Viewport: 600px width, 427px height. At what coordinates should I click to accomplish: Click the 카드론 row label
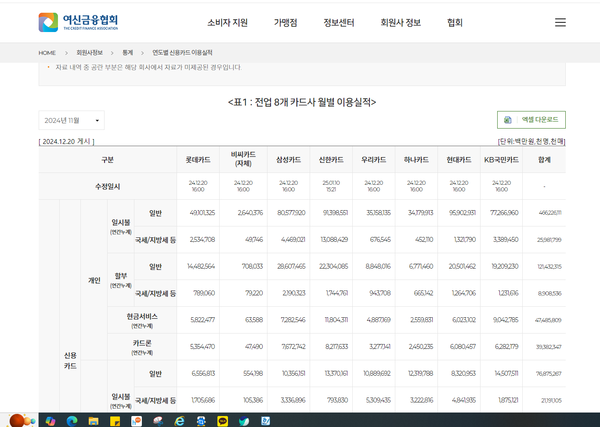142,347
